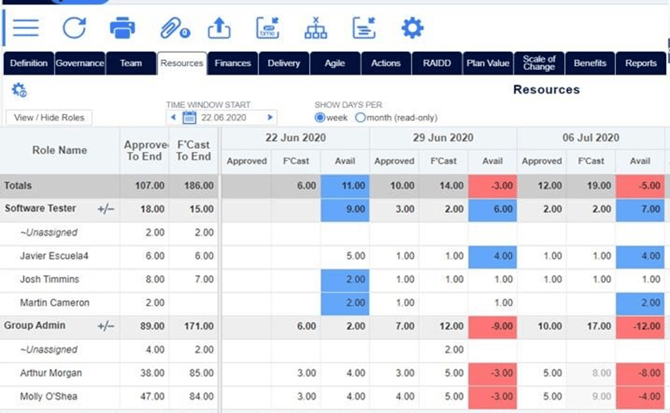Open the small resource settings gear

coord(19,90)
